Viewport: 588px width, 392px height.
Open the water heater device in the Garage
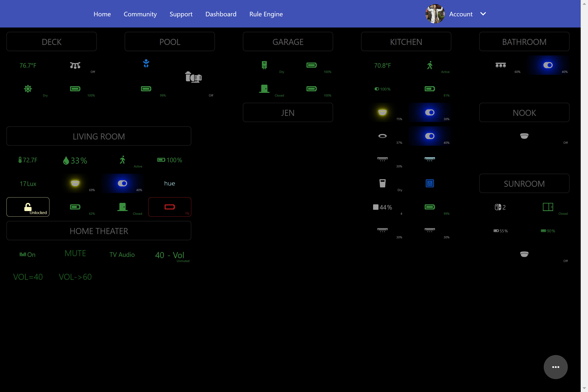[264, 66]
